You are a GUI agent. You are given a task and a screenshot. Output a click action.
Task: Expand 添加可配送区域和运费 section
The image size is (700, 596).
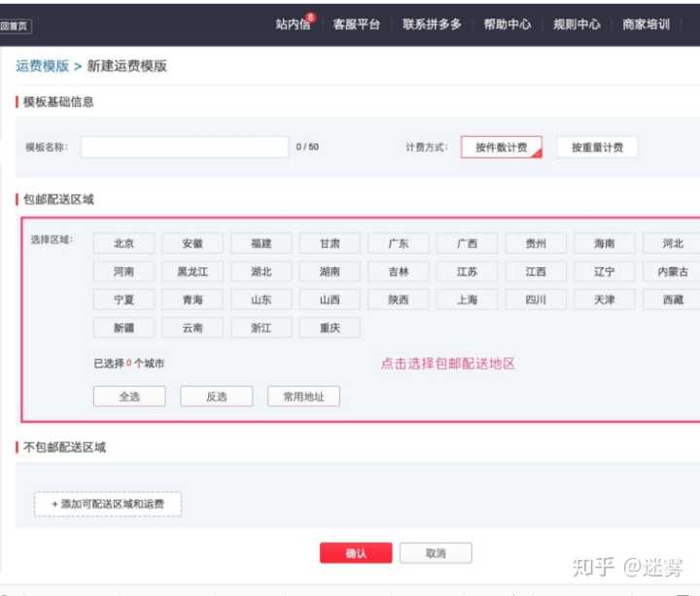pos(108,504)
